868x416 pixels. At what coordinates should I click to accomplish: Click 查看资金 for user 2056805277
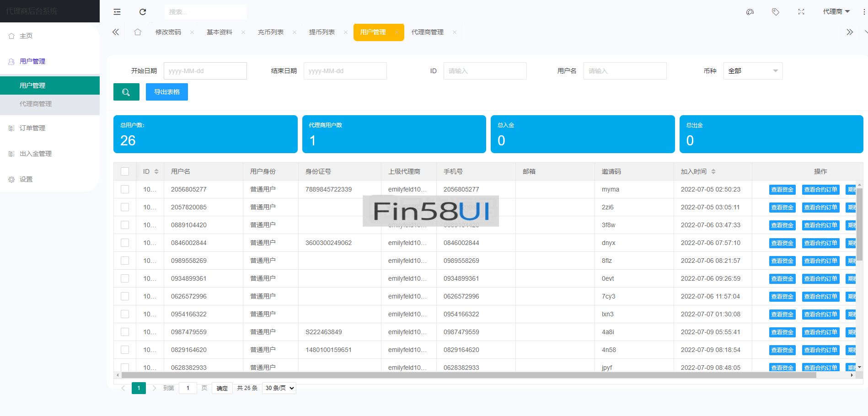pyautogui.click(x=782, y=190)
